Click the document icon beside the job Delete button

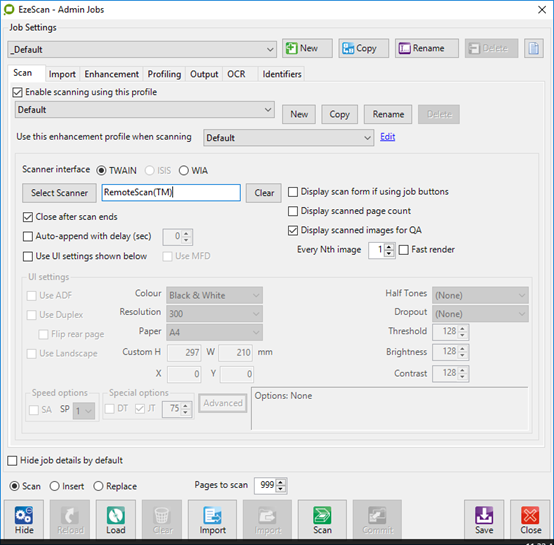pyautogui.click(x=534, y=48)
